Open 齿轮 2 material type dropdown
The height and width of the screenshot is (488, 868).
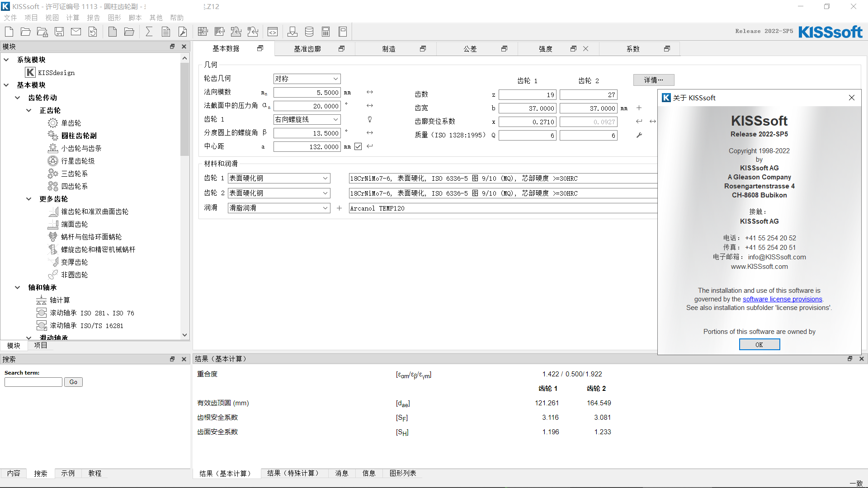(x=279, y=193)
